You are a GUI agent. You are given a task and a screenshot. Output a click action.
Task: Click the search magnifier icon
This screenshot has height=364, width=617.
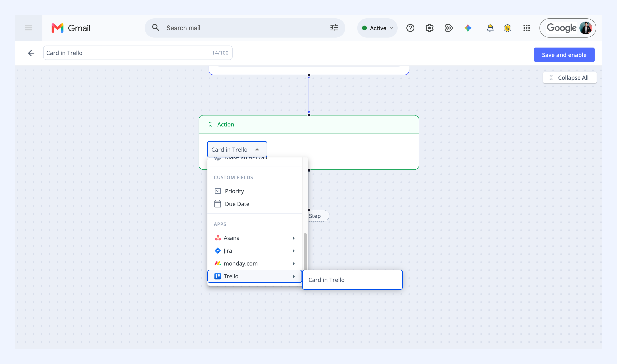[155, 28]
